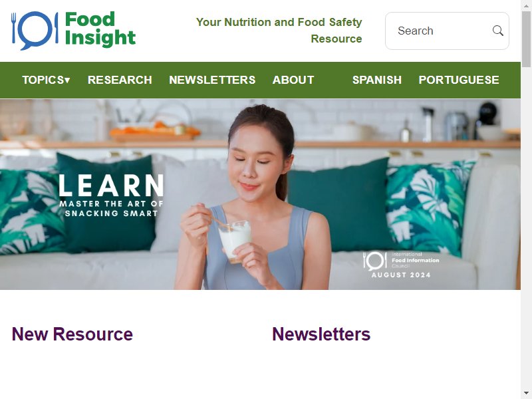This screenshot has height=399, width=532.
Task: Click the page scrollbar thumb
Action: pyautogui.click(x=526, y=39)
